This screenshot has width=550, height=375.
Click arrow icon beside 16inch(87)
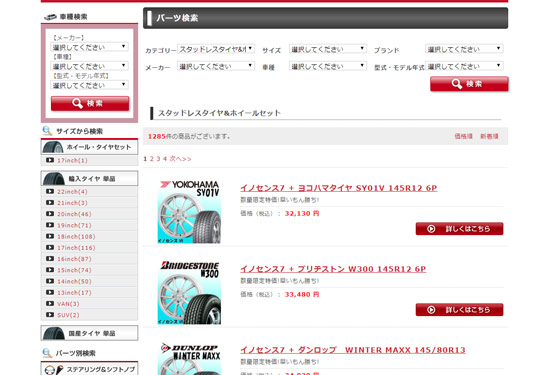50,259
